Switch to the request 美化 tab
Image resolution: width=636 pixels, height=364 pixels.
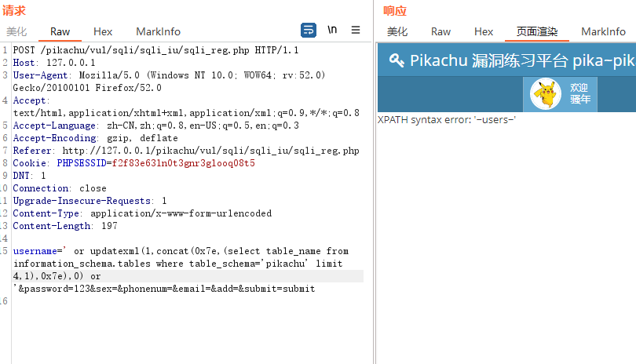point(16,31)
